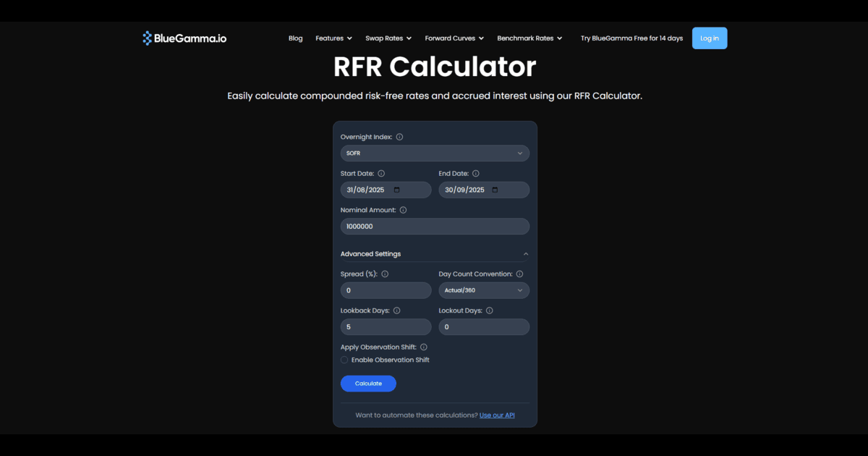Follow the Use our API link

[x=497, y=415]
